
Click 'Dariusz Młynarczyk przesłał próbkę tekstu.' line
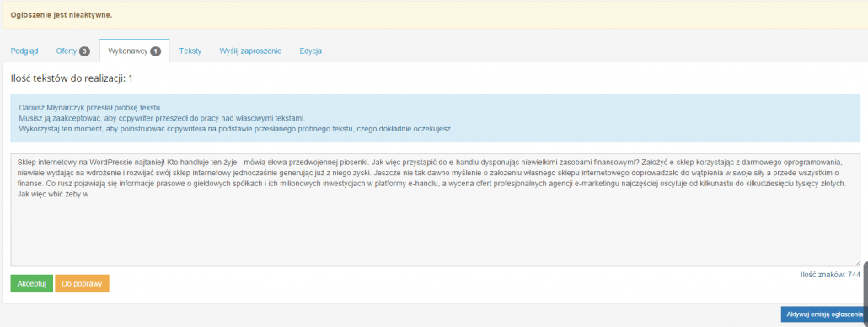point(90,107)
